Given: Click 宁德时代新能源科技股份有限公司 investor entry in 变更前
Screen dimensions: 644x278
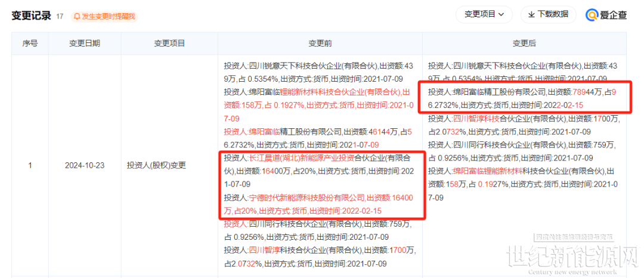Looking at the screenshot, I should click(x=318, y=204).
